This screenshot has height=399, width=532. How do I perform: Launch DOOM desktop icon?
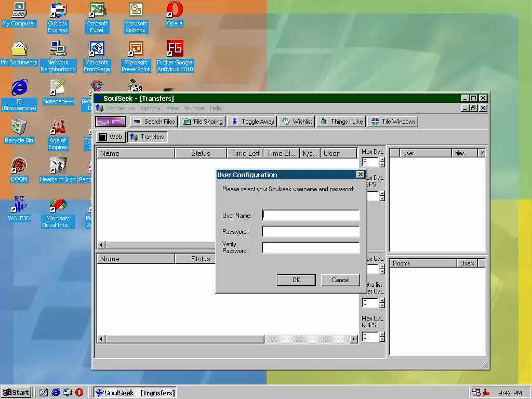tap(19, 170)
